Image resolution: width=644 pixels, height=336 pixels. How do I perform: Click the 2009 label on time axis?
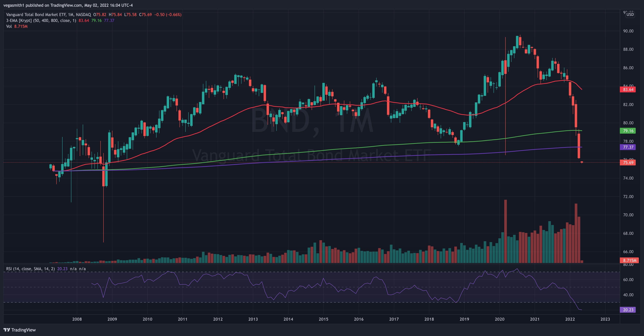point(112,319)
